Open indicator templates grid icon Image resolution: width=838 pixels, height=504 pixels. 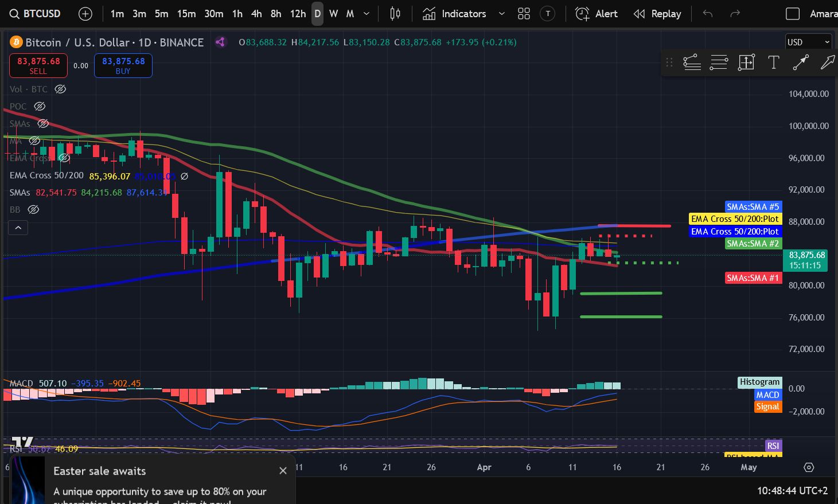(524, 14)
